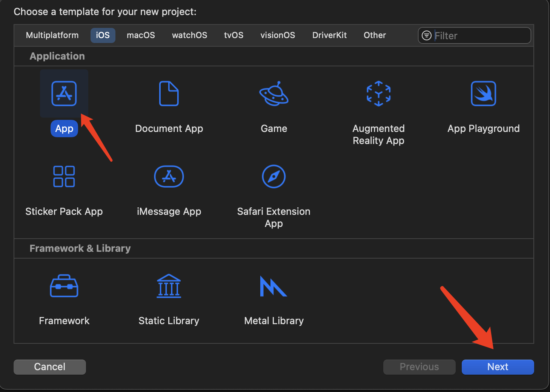550x392 pixels.
Task: Click the Static Library label
Action: point(169,321)
